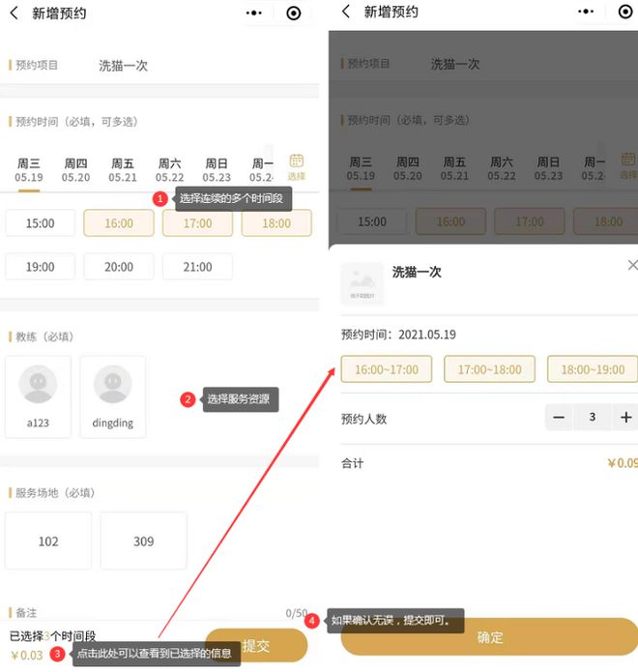
Task: Confirm the booking with 确定 button
Action: 490,637
